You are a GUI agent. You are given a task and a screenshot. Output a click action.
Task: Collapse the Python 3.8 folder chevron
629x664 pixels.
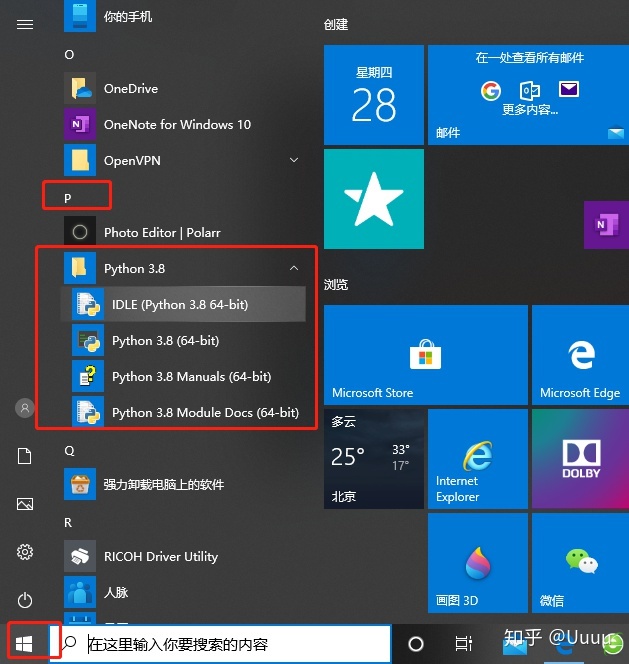pyautogui.click(x=294, y=268)
